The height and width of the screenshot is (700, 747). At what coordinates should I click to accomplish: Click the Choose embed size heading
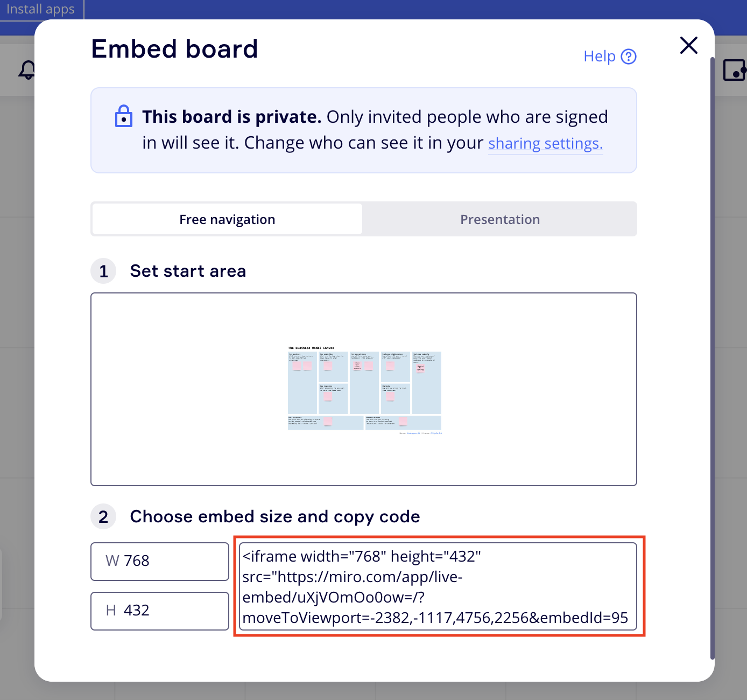pos(274,517)
